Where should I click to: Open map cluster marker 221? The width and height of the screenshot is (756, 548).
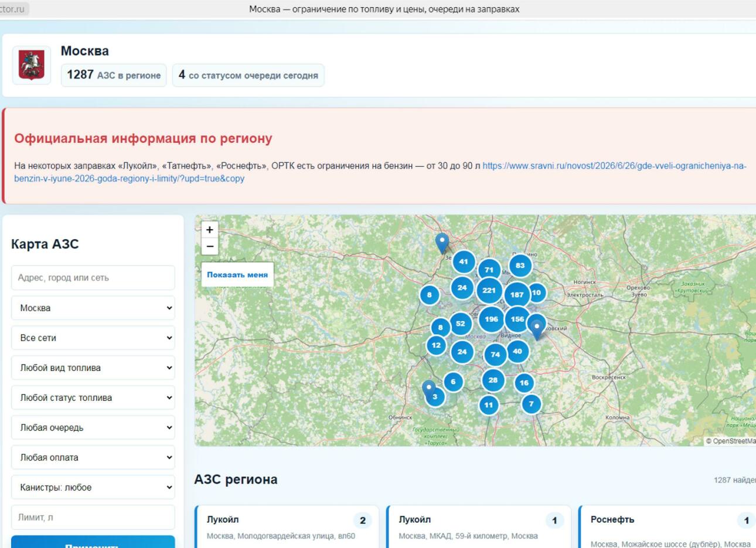point(489,290)
